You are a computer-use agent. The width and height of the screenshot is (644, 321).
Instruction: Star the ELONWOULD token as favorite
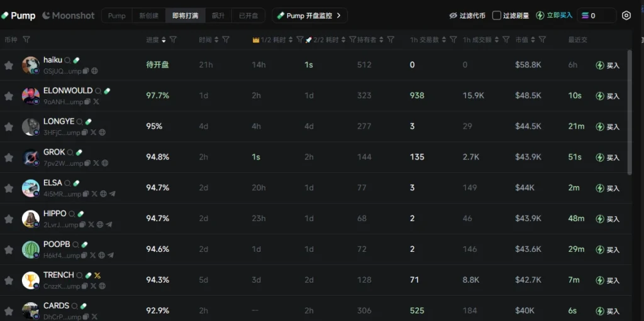coord(9,96)
